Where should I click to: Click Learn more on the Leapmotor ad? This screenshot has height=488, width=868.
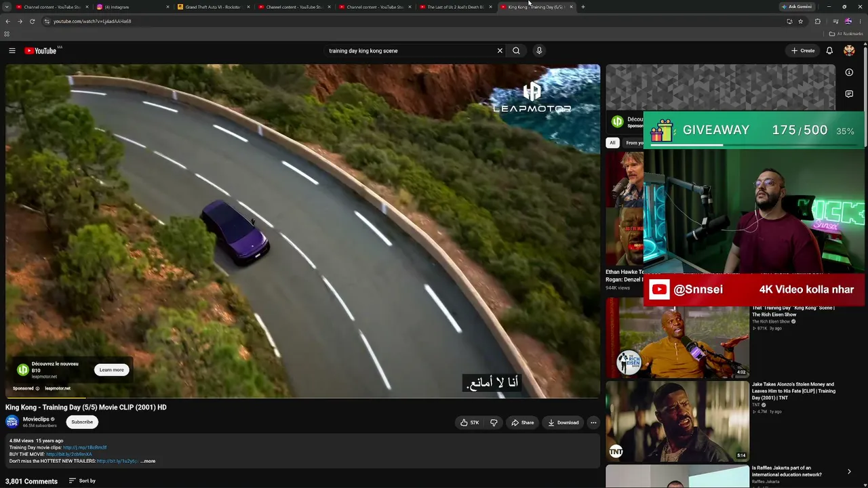(112, 370)
